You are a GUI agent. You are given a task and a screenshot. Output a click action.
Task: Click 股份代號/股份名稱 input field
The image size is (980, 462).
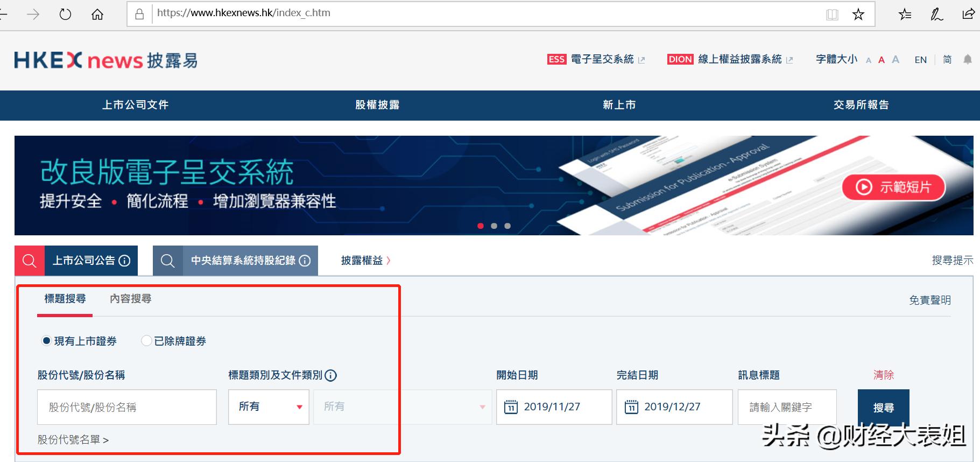pyautogui.click(x=127, y=407)
